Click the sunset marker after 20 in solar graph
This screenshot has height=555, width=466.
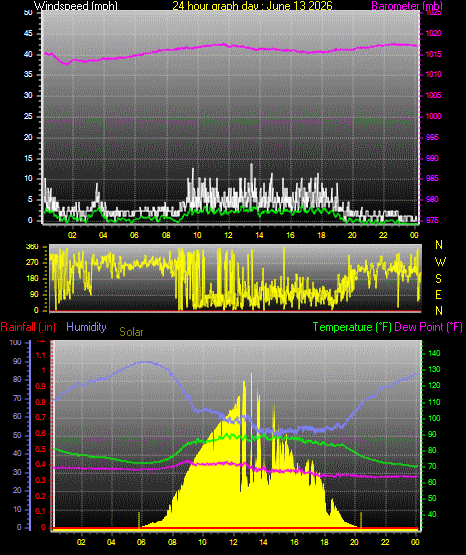(x=361, y=521)
